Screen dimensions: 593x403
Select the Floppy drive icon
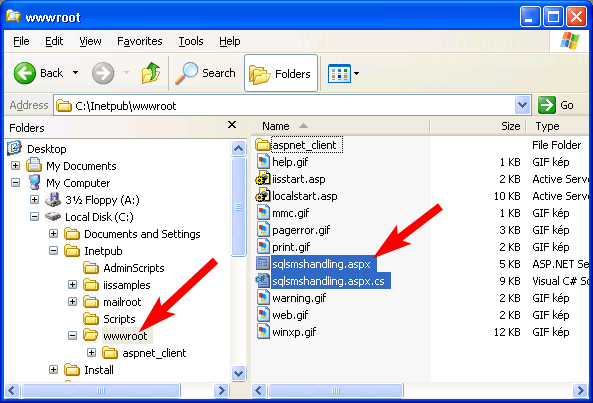[x=53, y=199]
